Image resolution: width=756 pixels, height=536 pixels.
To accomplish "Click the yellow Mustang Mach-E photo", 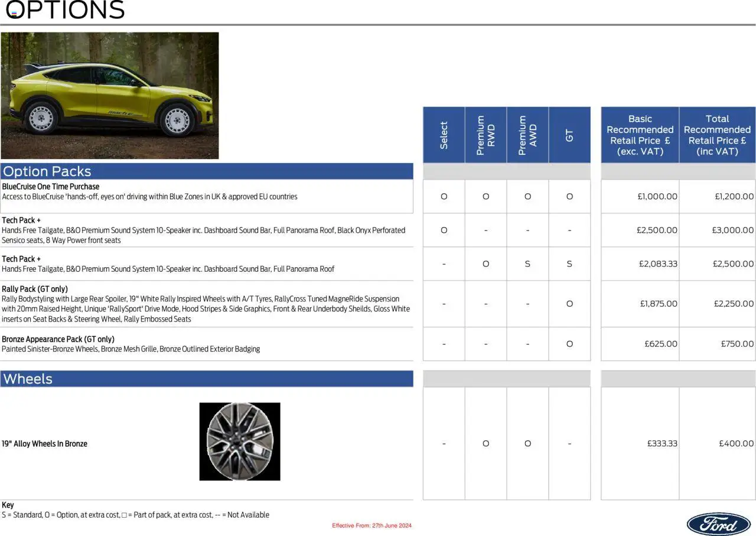I will [110, 96].
